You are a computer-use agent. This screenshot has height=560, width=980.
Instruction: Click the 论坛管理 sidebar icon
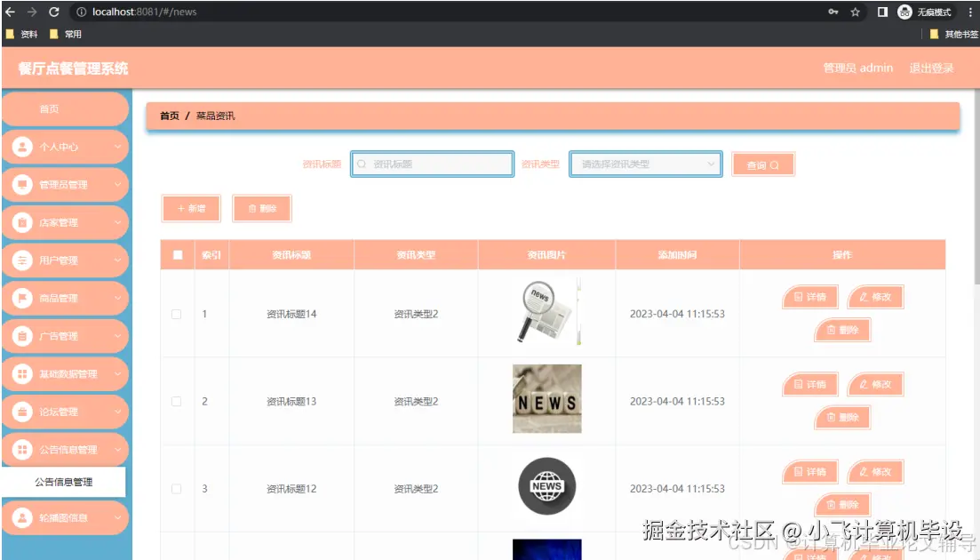22,412
